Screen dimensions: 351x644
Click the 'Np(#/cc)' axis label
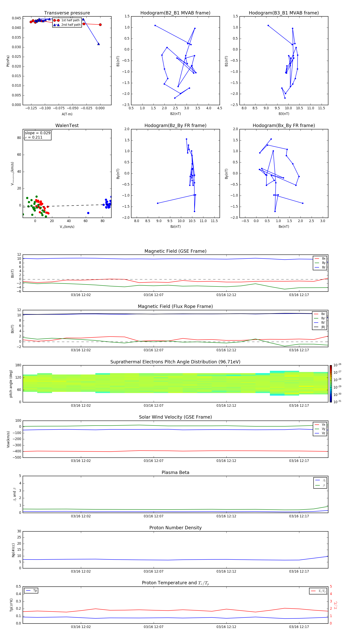pyautogui.click(x=13, y=550)
